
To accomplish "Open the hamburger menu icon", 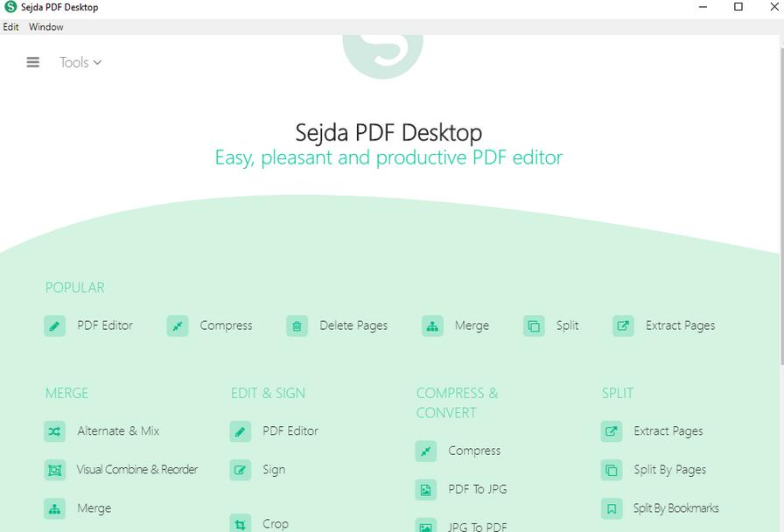I will [33, 62].
